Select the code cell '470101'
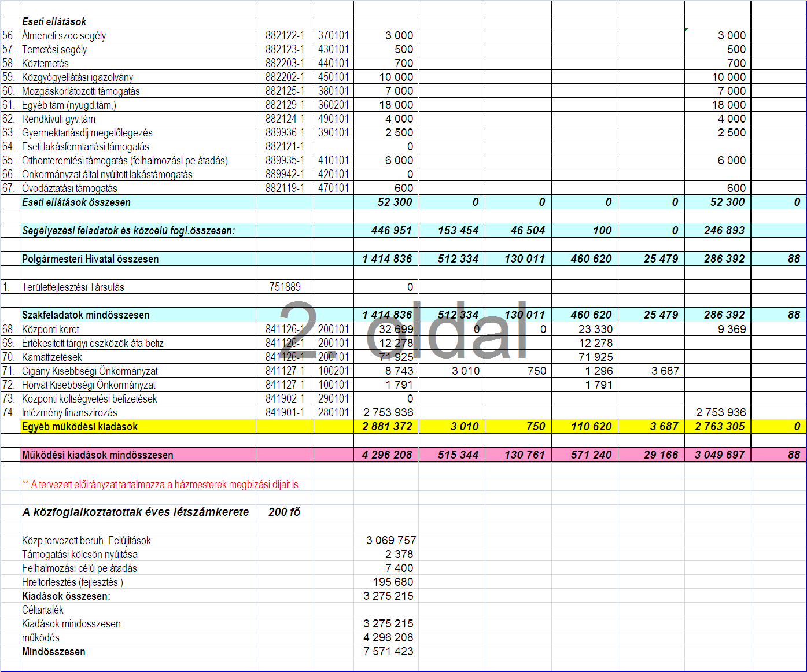The height and width of the screenshot is (672, 807). coord(334,188)
